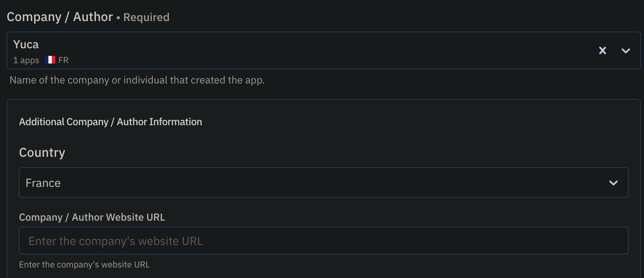Click the 1 apps label under Yuca
The height and width of the screenshot is (278, 644).
[26, 60]
